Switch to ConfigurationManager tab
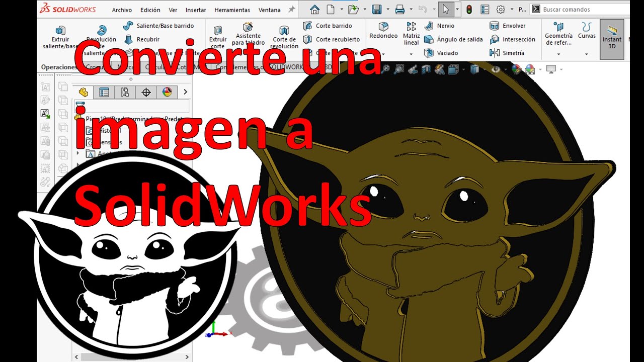The height and width of the screenshot is (362, 644). [x=125, y=92]
